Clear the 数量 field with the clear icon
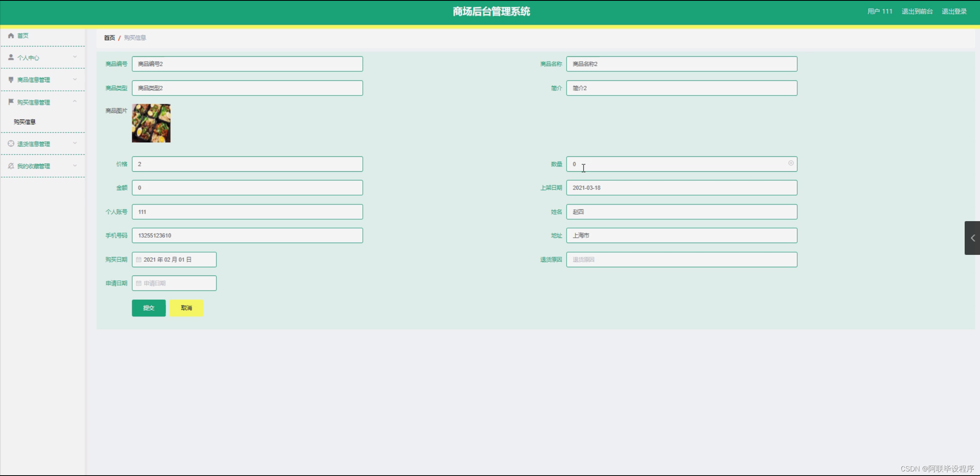 pyautogui.click(x=791, y=163)
